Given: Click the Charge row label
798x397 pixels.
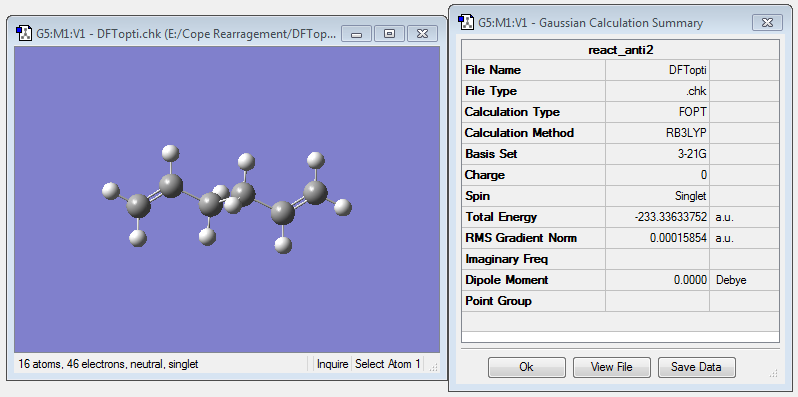Looking at the screenshot, I should point(484,175).
